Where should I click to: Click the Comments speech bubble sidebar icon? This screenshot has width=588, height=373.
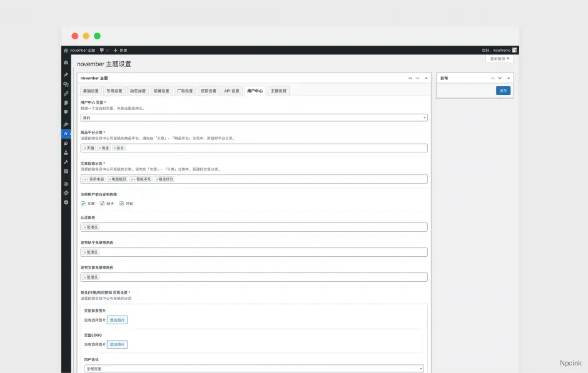click(66, 112)
